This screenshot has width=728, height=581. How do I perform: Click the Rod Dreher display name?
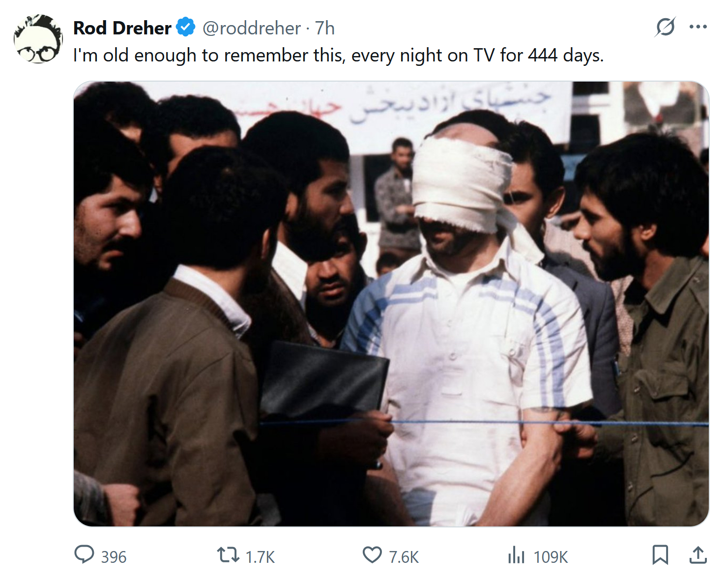click(122, 29)
